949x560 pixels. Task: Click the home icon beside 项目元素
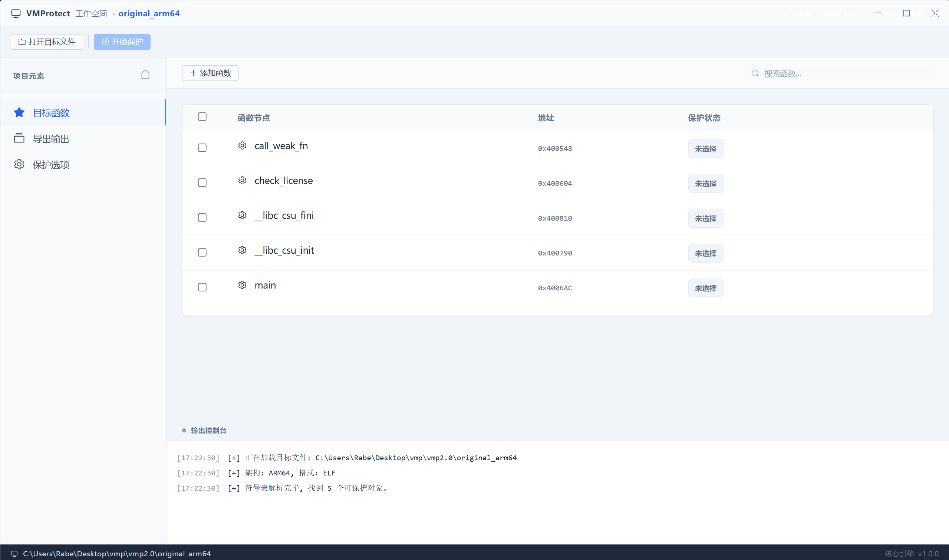coord(145,74)
